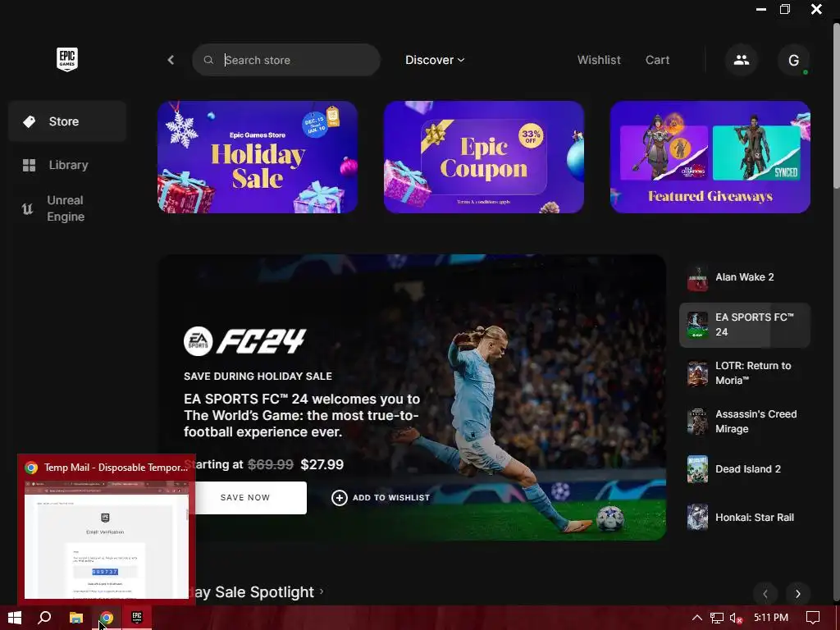Select the Dead Island 2 thumbnail
The height and width of the screenshot is (630, 840).
point(697,469)
